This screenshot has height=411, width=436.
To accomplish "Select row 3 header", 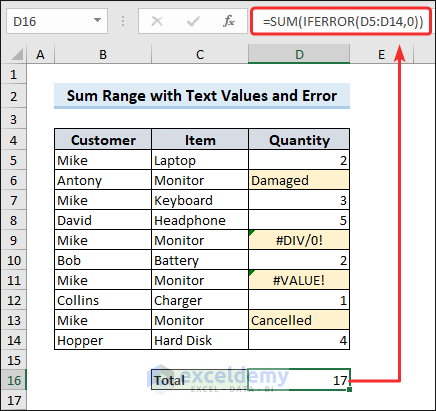I will click(13, 119).
